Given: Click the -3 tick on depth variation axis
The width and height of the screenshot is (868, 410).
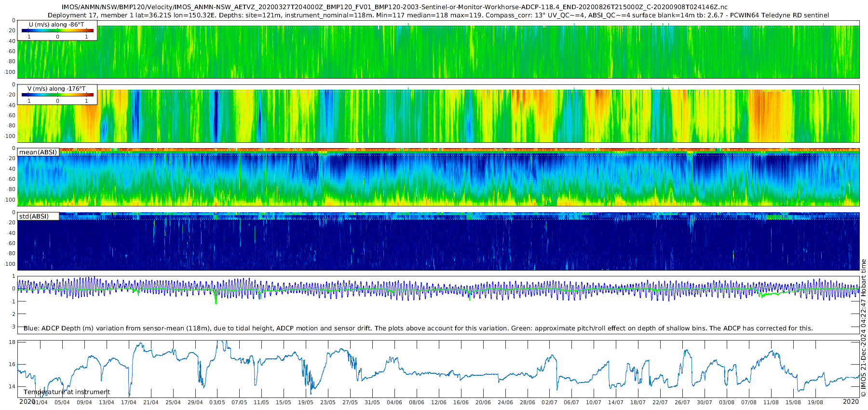Looking at the screenshot, I should click(13, 327).
